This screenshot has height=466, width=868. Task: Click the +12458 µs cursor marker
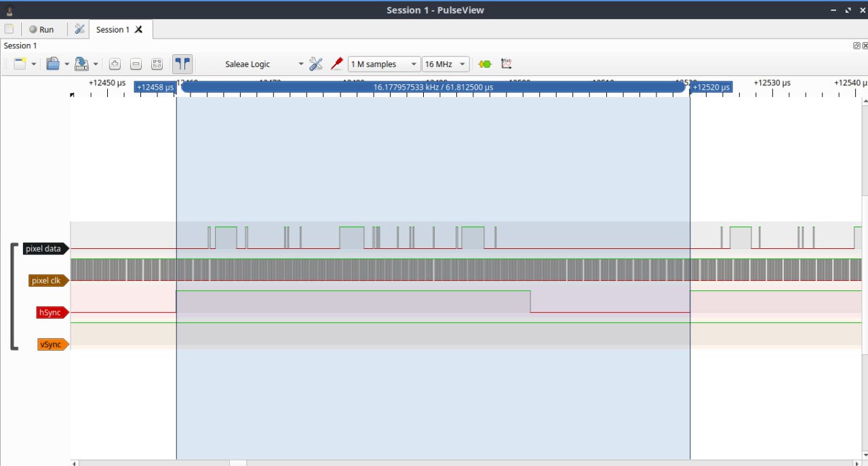(155, 87)
